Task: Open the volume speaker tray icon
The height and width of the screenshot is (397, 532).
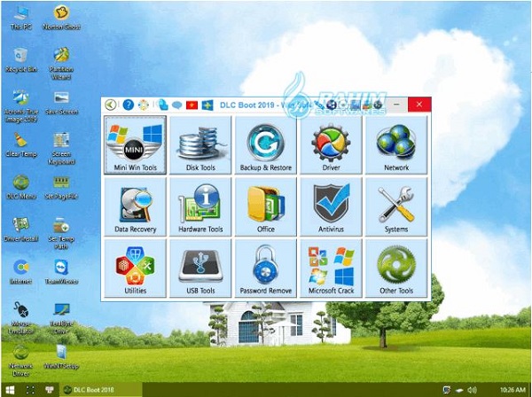Action: click(x=472, y=390)
